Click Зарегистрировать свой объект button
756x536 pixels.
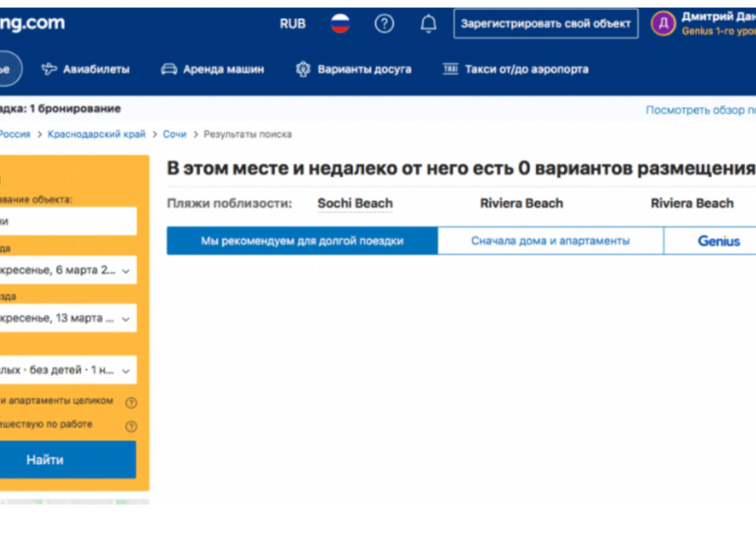click(x=546, y=24)
